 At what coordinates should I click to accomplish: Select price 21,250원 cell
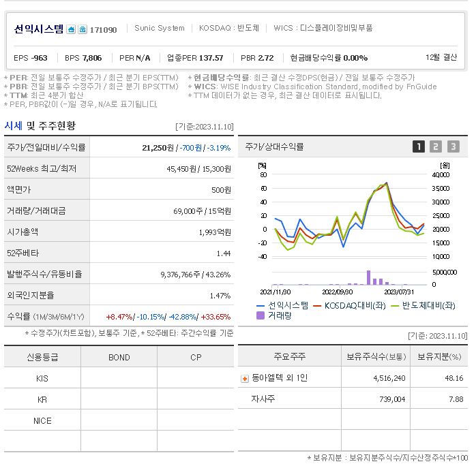tap(158, 148)
